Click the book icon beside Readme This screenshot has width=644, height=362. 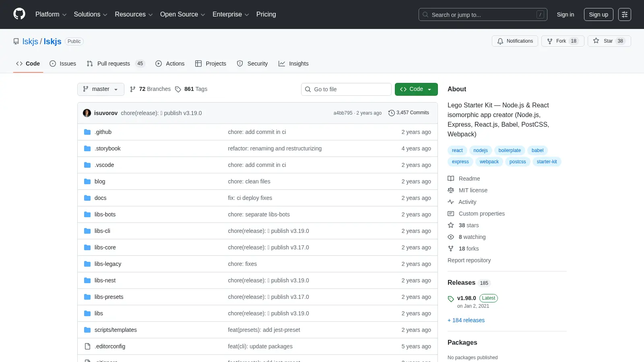pyautogui.click(x=451, y=179)
